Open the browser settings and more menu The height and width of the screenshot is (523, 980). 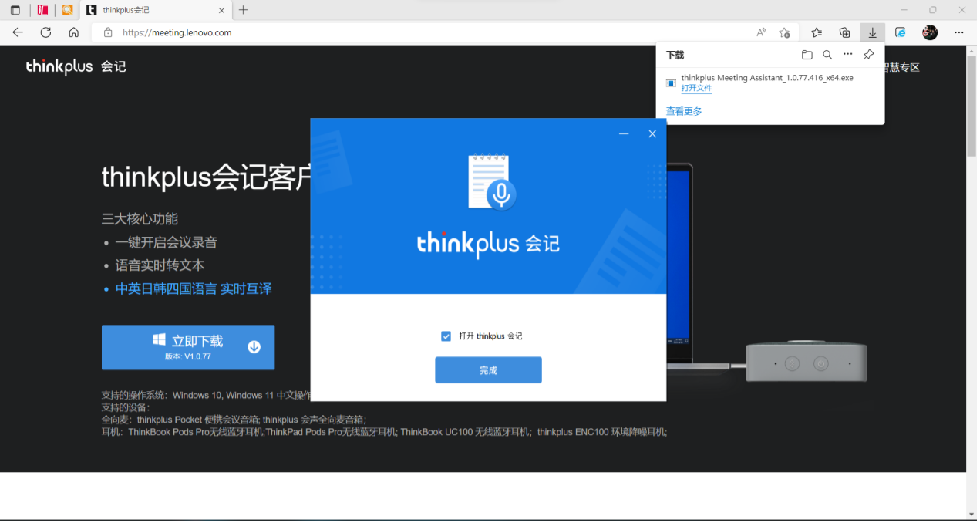click(x=959, y=32)
